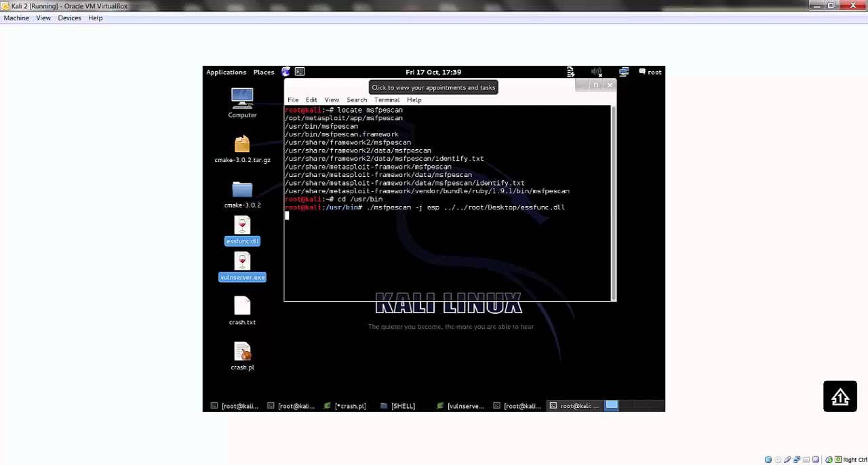Image resolution: width=868 pixels, height=465 pixels.
Task: Click the terminal vertical scrollbar
Action: click(x=614, y=202)
